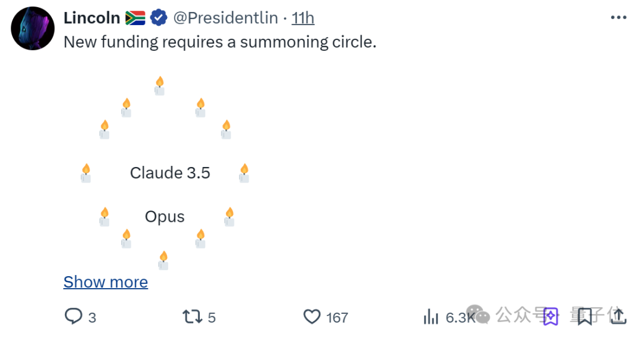The image size is (644, 340).
Task: Click the South African flag emoji
Action: tap(135, 18)
